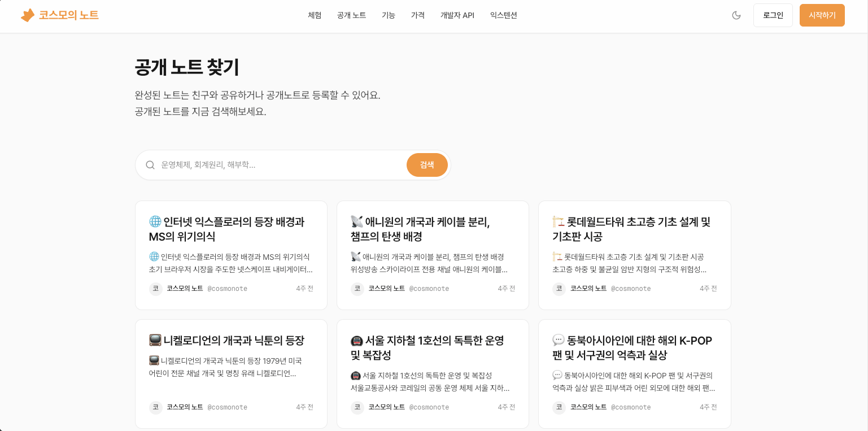Click @cosmonote on the 서울 지하철 card
This screenshot has height=431, width=868.
coord(429,407)
